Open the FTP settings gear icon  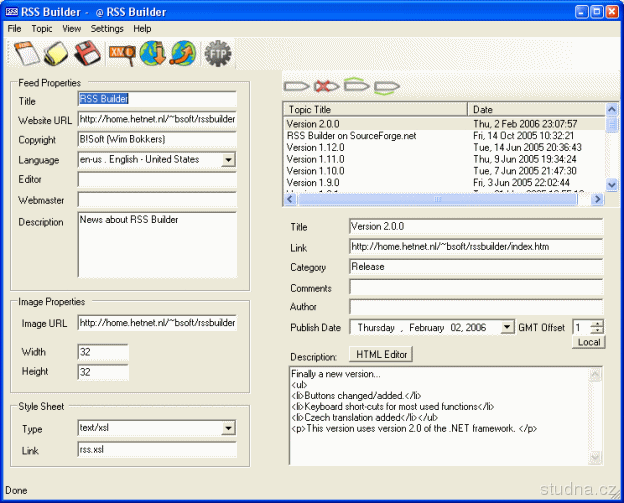tap(216, 54)
